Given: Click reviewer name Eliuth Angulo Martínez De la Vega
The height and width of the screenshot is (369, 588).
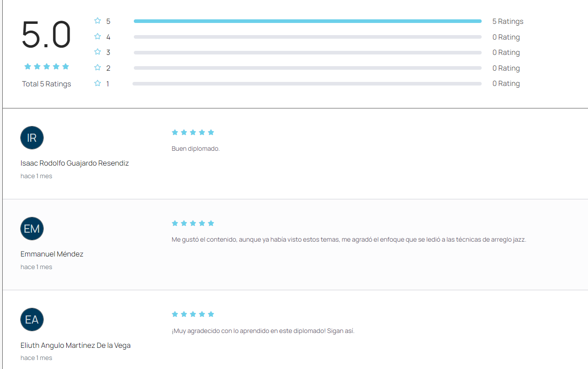Looking at the screenshot, I should [x=76, y=346].
